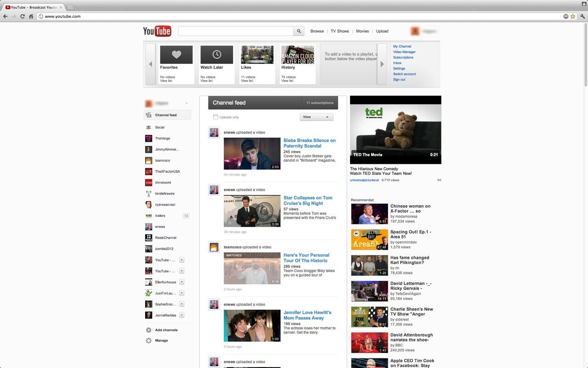Open the Favorites heart playlist tile
This screenshot has height=368, width=588.
[x=176, y=55]
